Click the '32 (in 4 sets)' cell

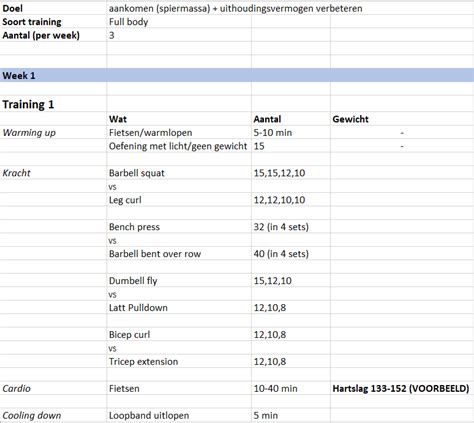291,227
